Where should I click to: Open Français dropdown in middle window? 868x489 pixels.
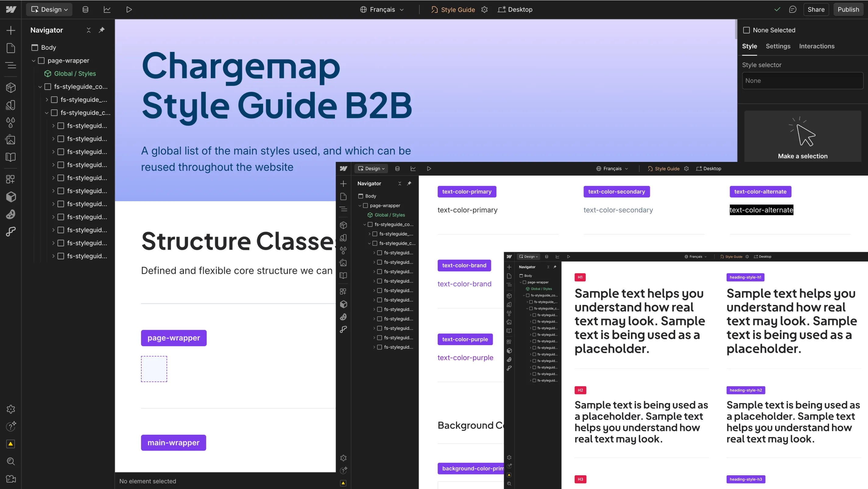click(x=612, y=169)
